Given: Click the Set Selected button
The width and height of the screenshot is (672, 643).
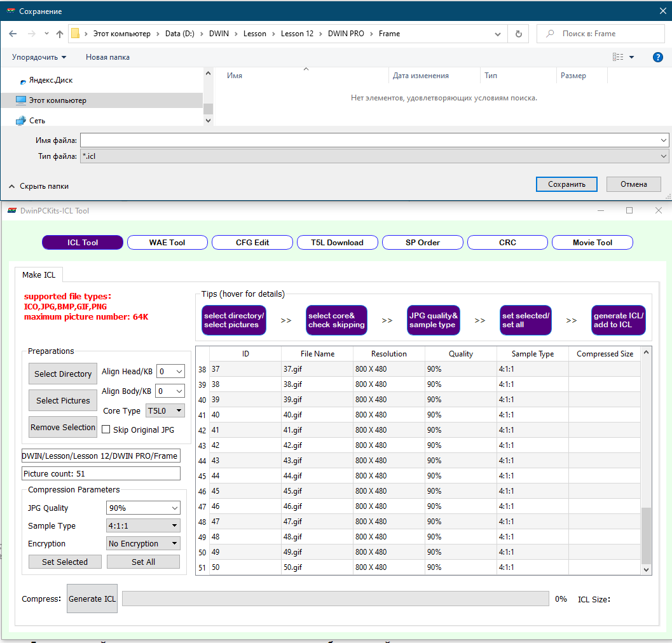Looking at the screenshot, I should point(65,562).
